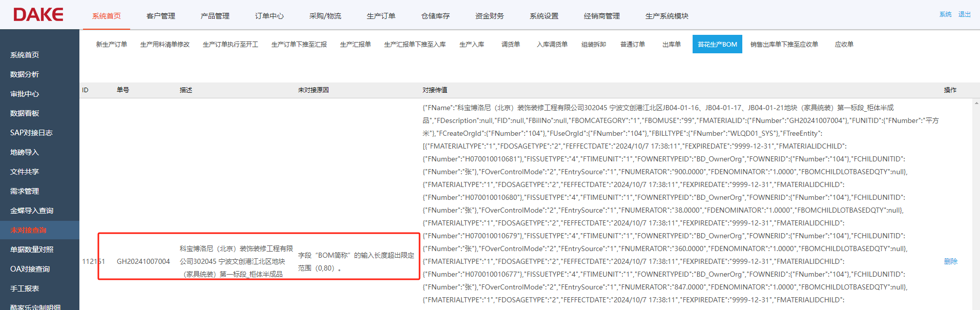Switch to the 新生产订单 tab

tap(112, 45)
